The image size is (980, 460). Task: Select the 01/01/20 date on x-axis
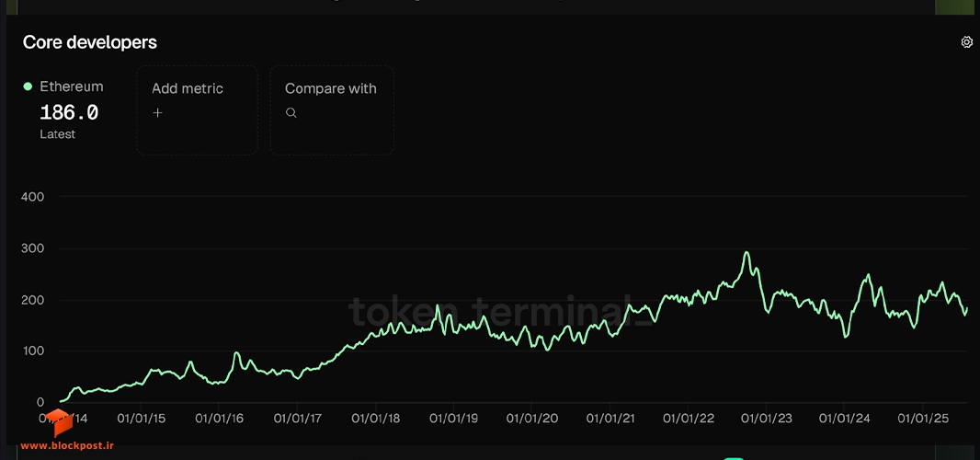coord(532,418)
